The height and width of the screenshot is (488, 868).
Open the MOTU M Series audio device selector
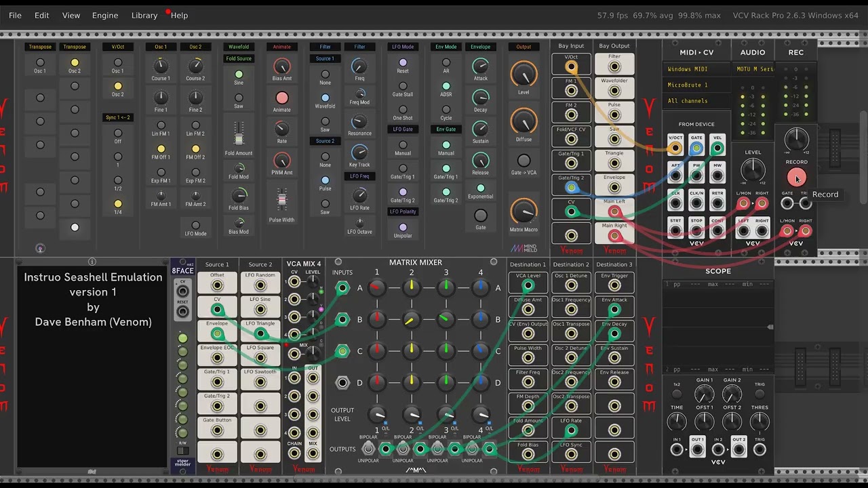[753, 69]
